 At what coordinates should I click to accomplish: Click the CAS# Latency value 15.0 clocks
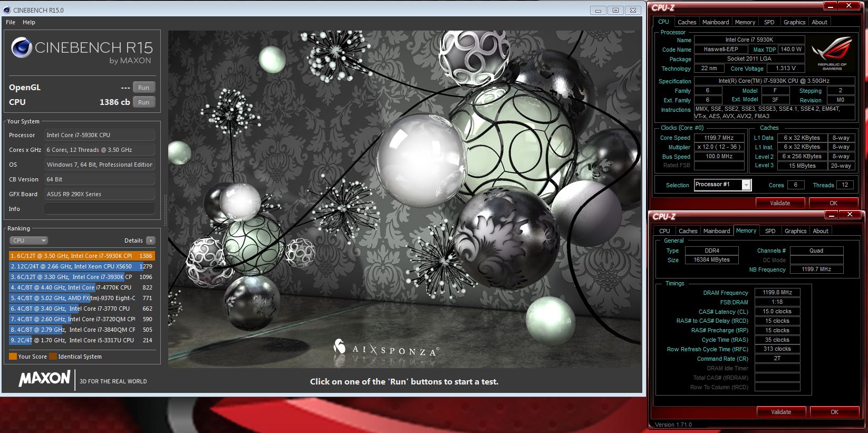(777, 311)
